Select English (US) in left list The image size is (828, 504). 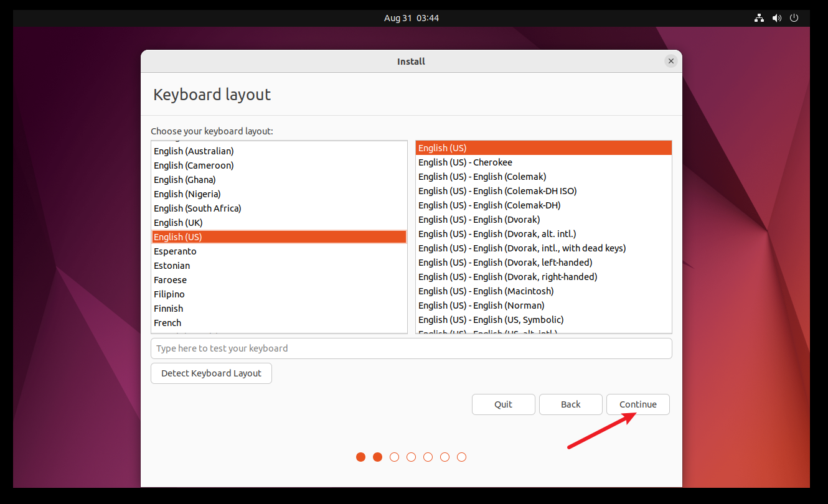pos(279,237)
